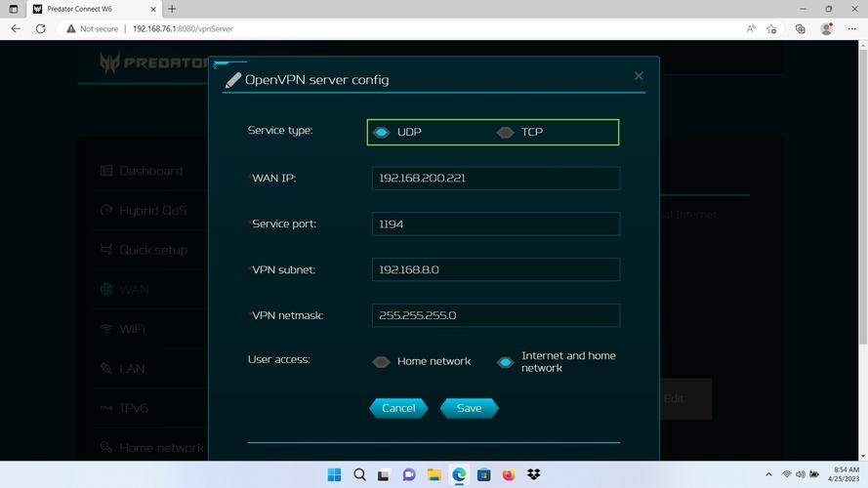Viewport: 868px width, 488px height.
Task: Click the Hybrid QoS sidebar icon
Action: point(106,210)
